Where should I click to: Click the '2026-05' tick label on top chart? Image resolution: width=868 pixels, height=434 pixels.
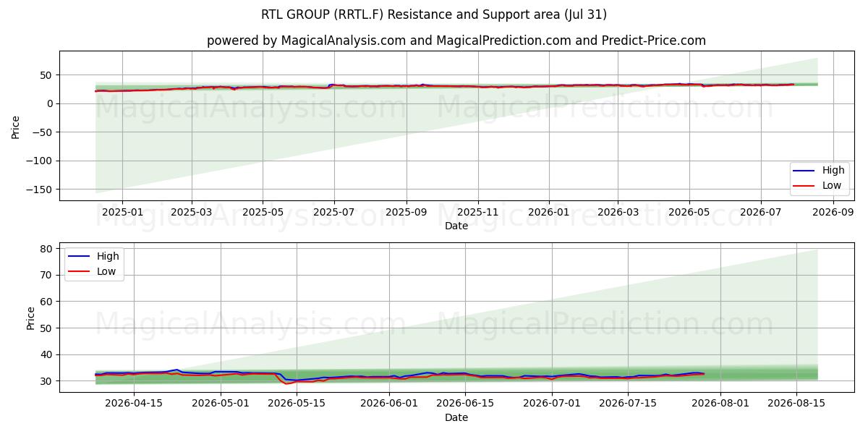689,211
